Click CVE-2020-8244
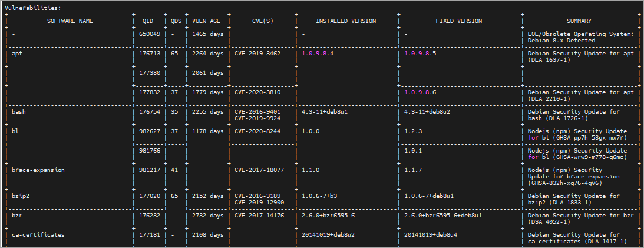This screenshot has width=644, height=248. pos(257,131)
